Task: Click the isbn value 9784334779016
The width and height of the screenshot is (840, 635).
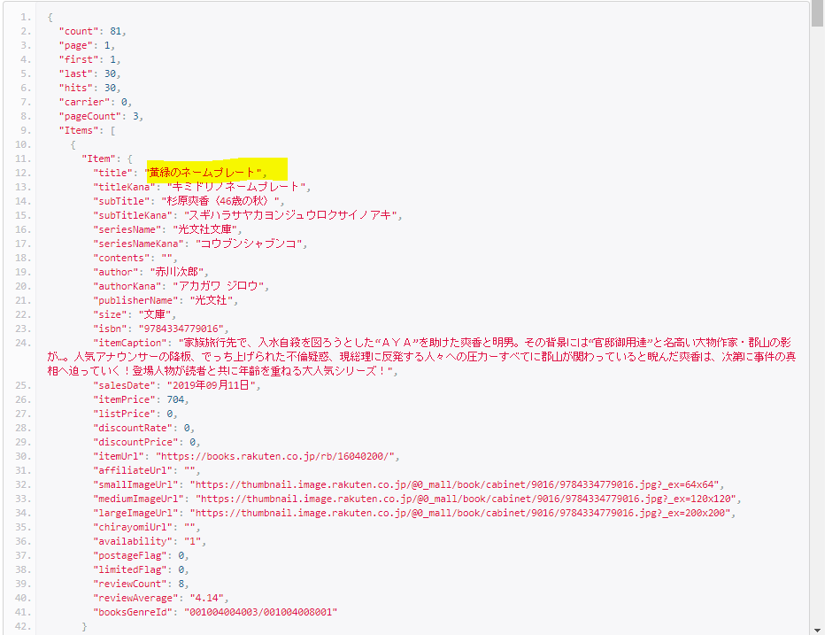Action: pyautogui.click(x=181, y=329)
